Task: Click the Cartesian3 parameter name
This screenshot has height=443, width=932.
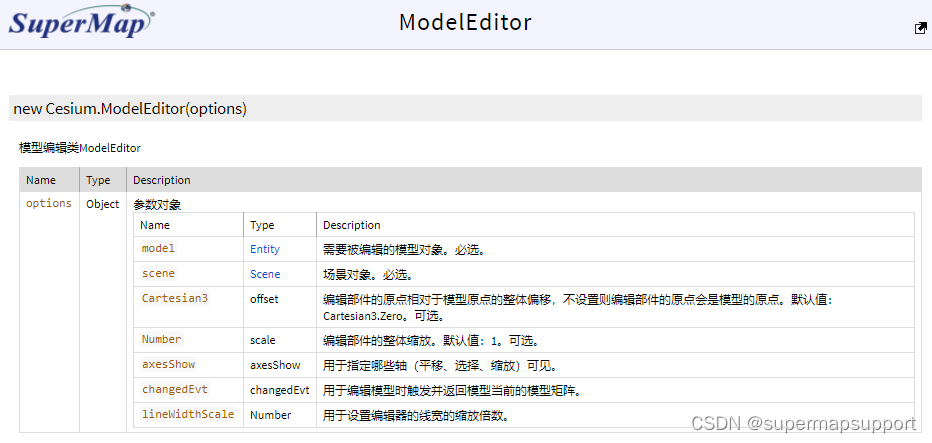Action: [x=175, y=299]
